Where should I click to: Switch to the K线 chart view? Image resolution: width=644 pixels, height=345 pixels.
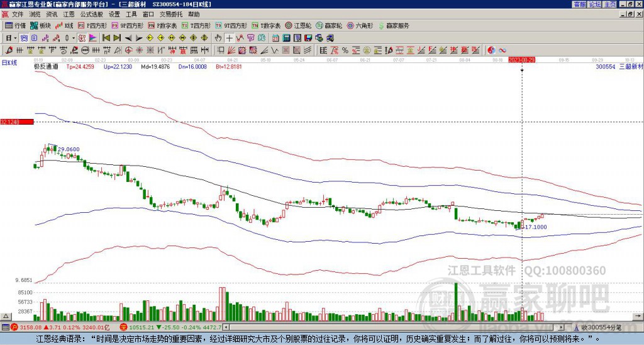(x=65, y=25)
